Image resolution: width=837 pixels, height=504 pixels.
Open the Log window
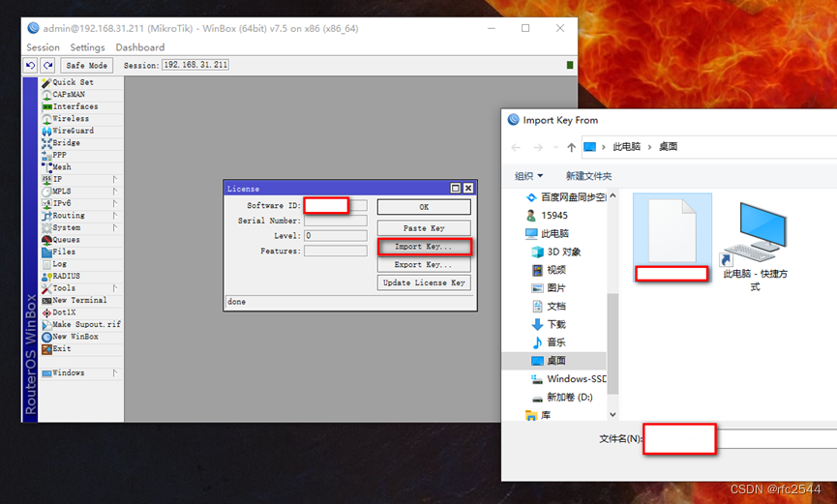click(x=81, y=264)
